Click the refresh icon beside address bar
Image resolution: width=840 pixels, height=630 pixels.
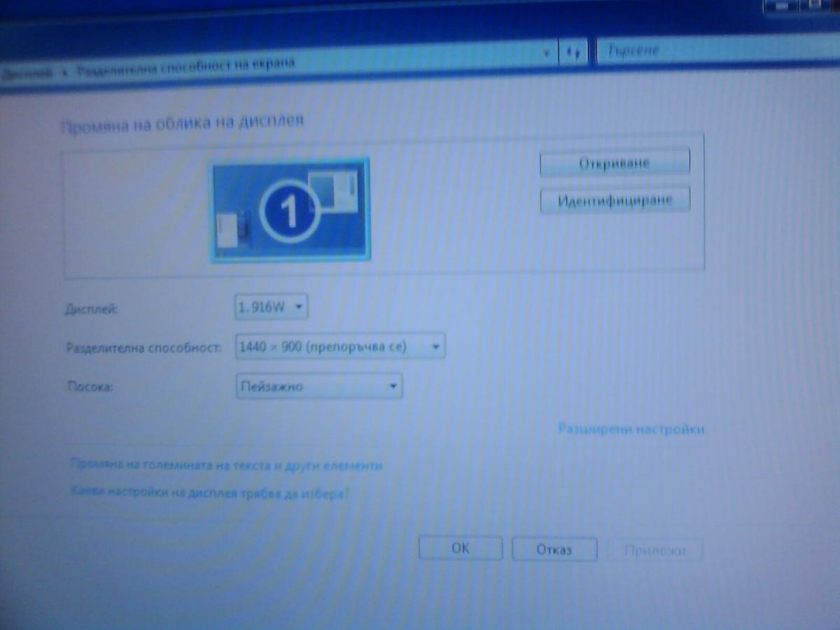[573, 52]
